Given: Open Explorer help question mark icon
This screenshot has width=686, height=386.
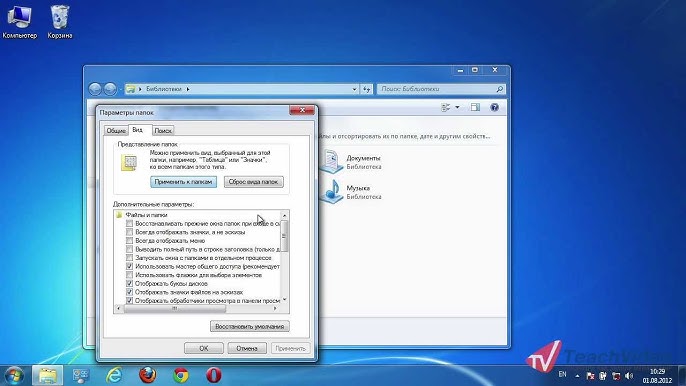Looking at the screenshot, I should pos(494,107).
